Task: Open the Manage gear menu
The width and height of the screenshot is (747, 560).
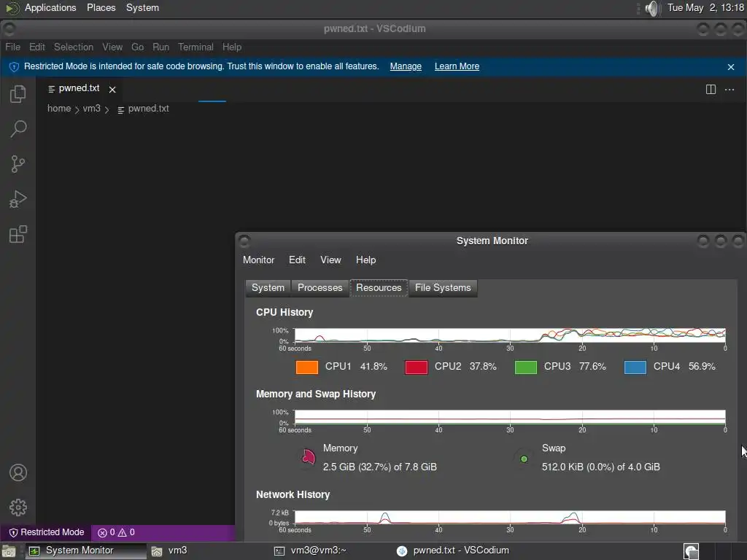Action: pyautogui.click(x=18, y=507)
